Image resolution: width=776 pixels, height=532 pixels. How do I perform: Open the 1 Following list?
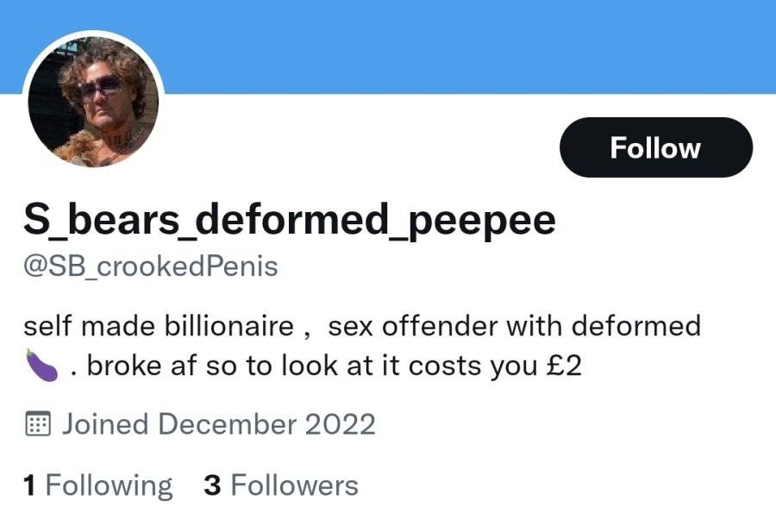click(x=98, y=485)
